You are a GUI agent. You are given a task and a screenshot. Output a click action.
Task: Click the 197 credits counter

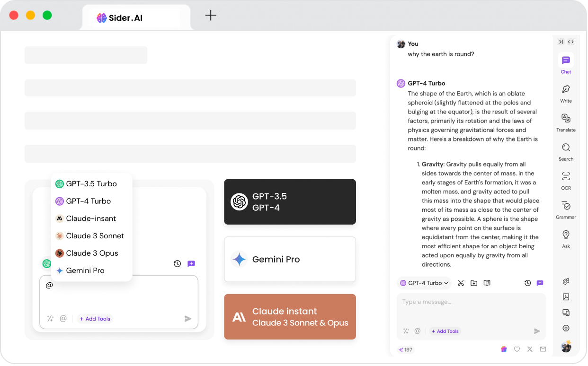point(405,350)
